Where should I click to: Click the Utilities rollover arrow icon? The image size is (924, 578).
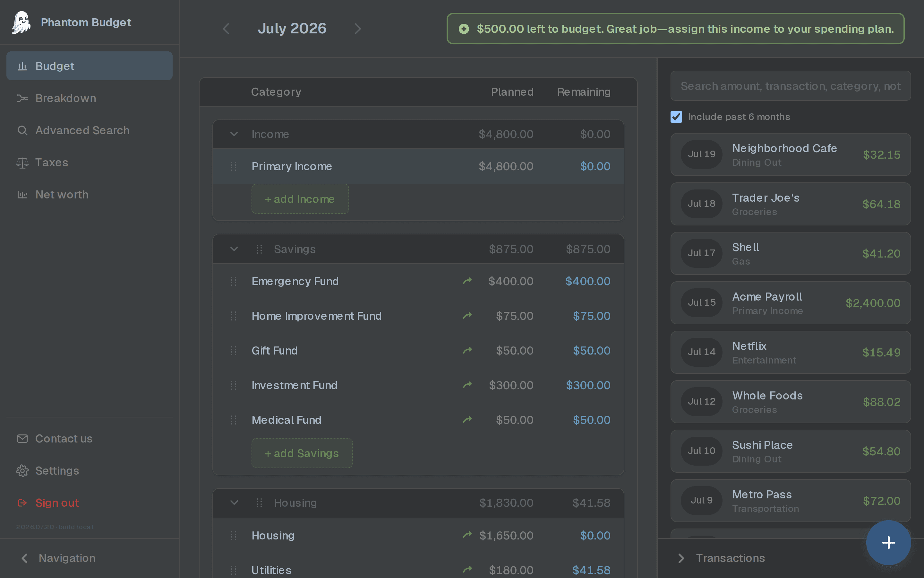[x=467, y=570]
